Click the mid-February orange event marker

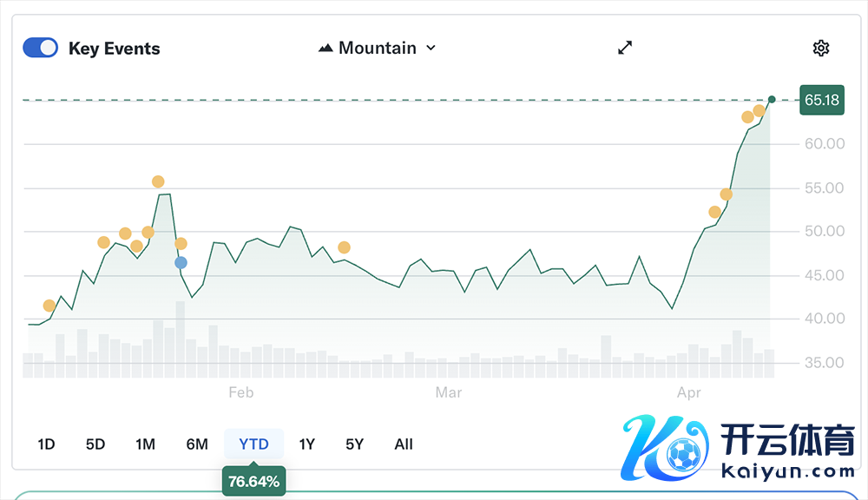tap(344, 247)
